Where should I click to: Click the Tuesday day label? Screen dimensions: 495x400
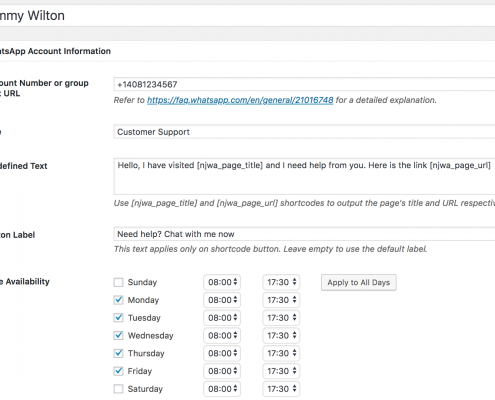pos(144,318)
